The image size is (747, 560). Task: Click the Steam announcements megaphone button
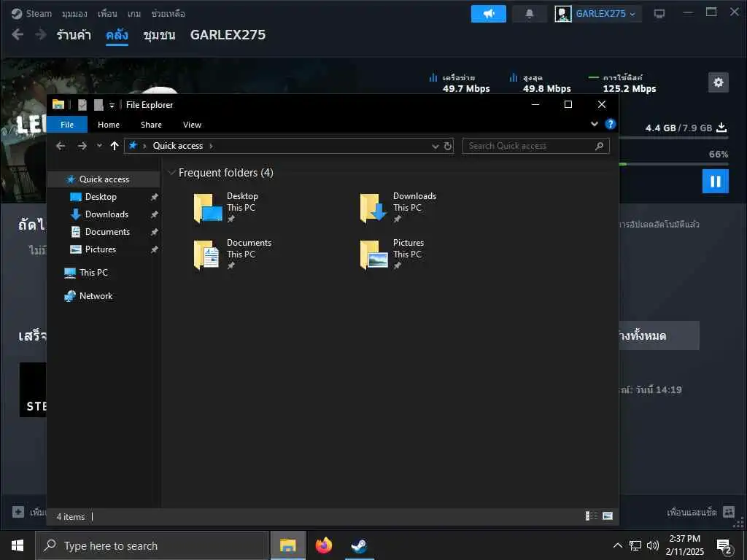point(489,13)
